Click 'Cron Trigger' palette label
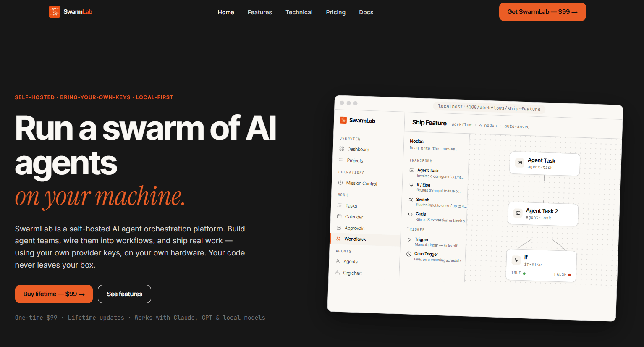The height and width of the screenshot is (347, 644). pos(426,254)
